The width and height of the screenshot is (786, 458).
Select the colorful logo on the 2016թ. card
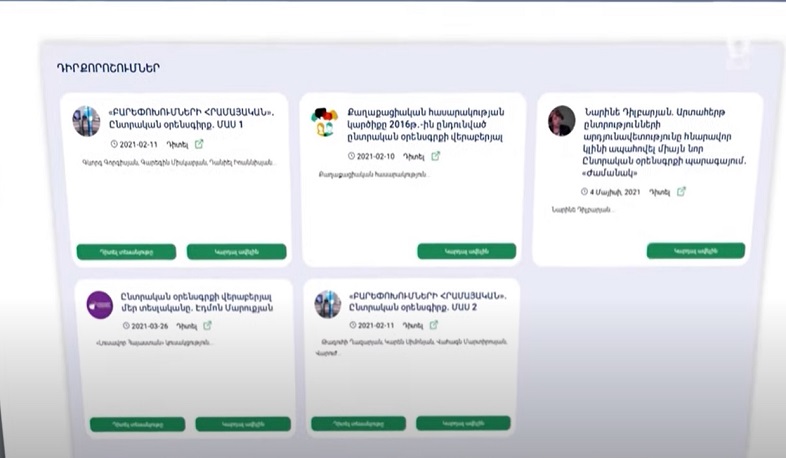point(326,122)
